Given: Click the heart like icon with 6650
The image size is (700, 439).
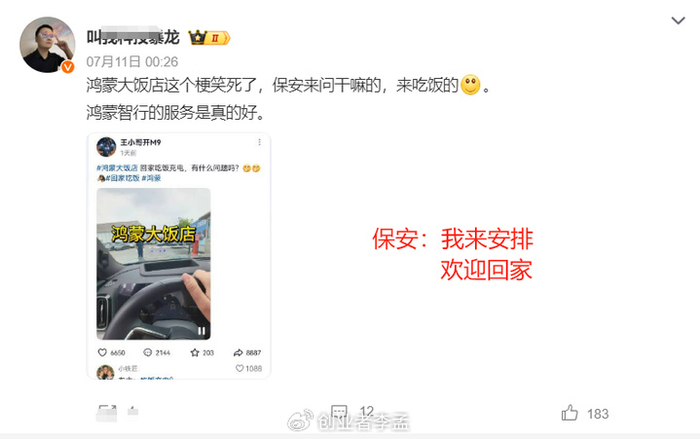Looking at the screenshot, I should tap(102, 352).
